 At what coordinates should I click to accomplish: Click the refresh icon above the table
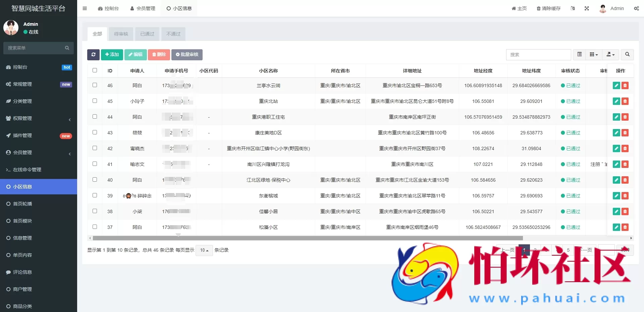pos(93,54)
